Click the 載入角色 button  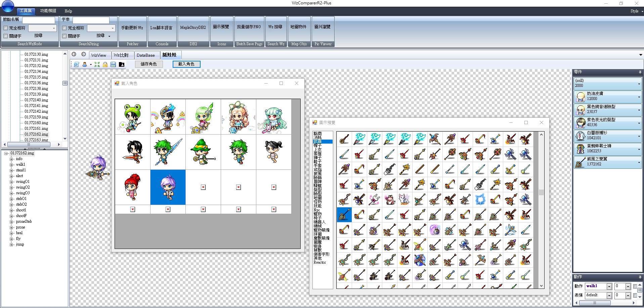[186, 64]
